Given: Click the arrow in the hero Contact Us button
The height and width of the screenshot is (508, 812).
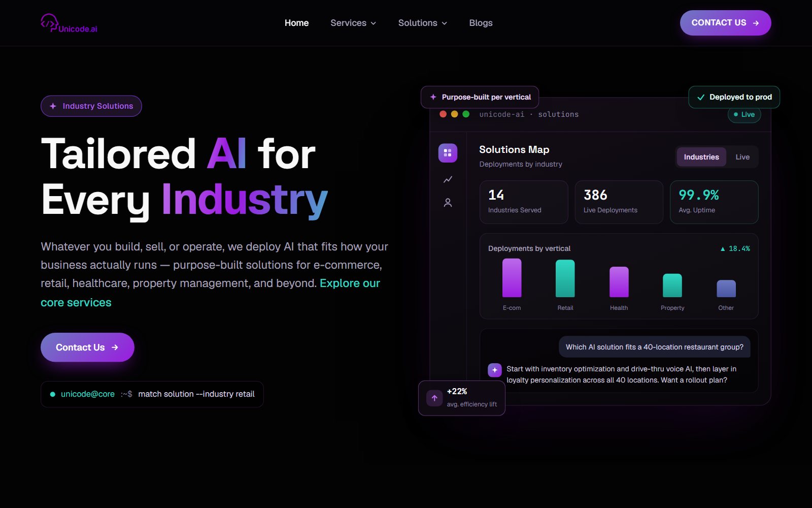Looking at the screenshot, I should (x=115, y=347).
